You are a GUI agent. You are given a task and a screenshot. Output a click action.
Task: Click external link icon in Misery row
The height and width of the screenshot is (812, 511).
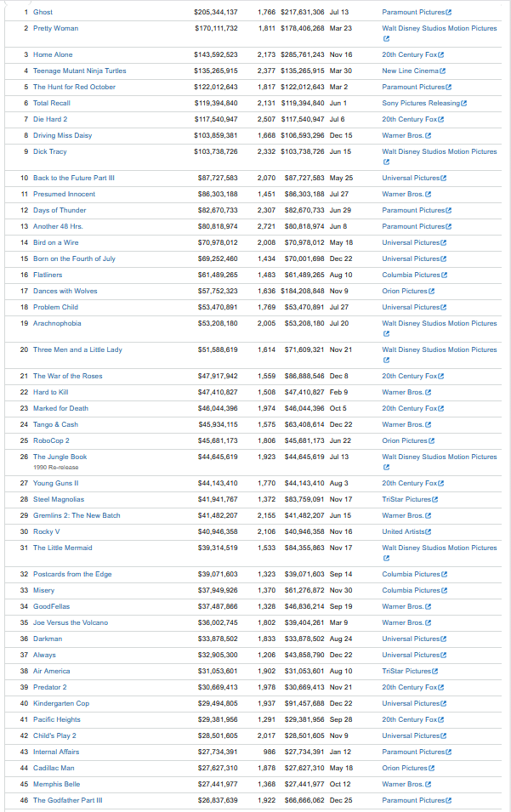click(444, 590)
